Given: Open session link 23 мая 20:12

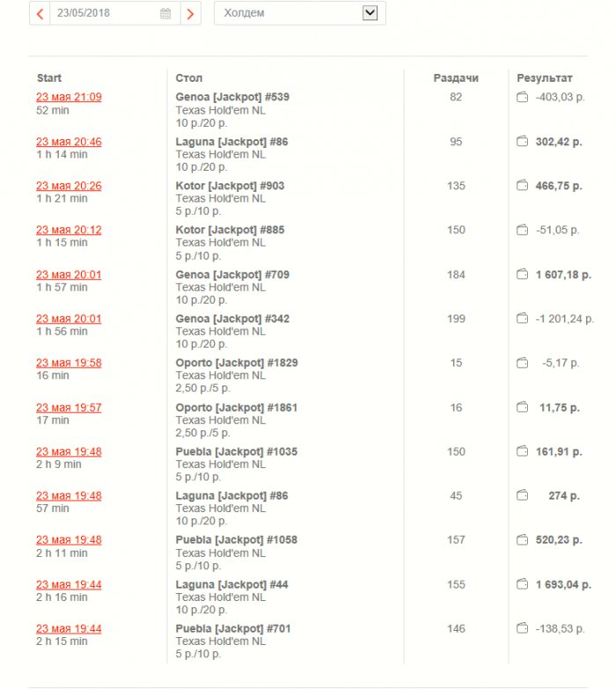Looking at the screenshot, I should pos(69,230).
